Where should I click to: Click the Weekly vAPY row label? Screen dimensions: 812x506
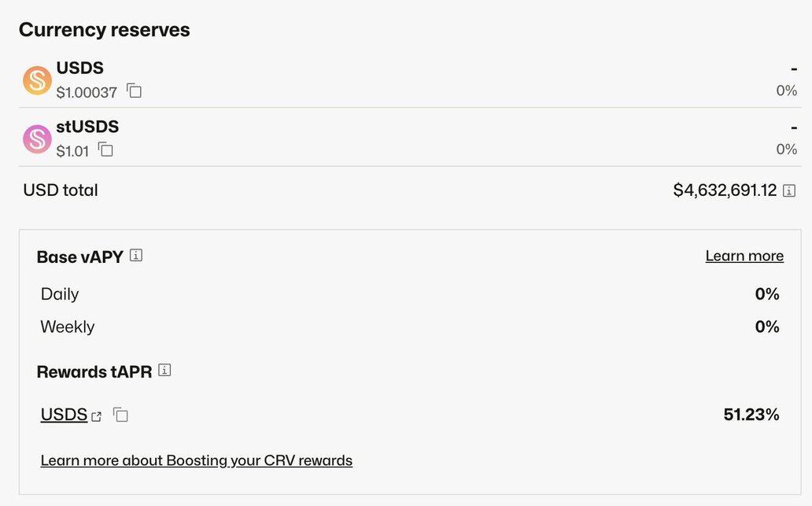point(68,327)
